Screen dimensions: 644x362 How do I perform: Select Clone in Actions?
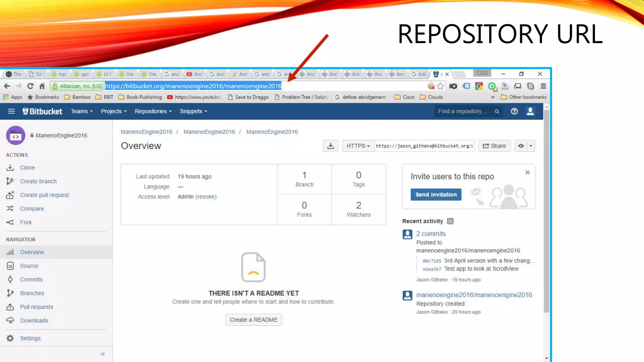click(27, 168)
